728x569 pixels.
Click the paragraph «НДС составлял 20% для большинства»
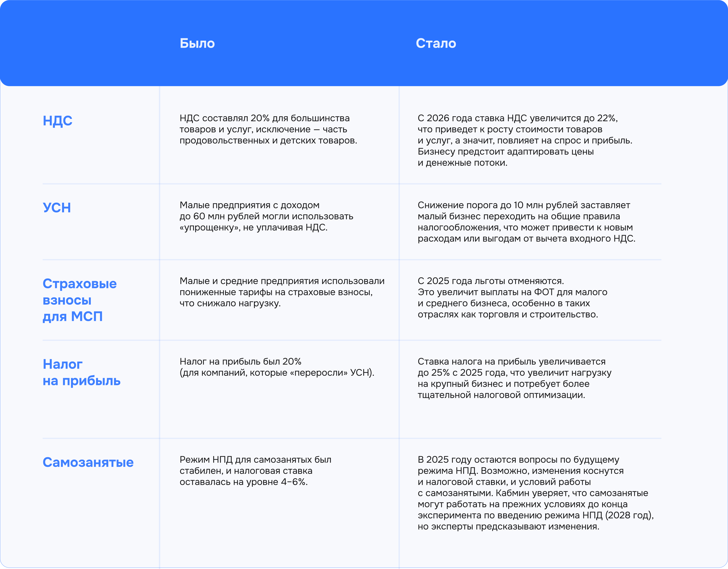click(268, 129)
